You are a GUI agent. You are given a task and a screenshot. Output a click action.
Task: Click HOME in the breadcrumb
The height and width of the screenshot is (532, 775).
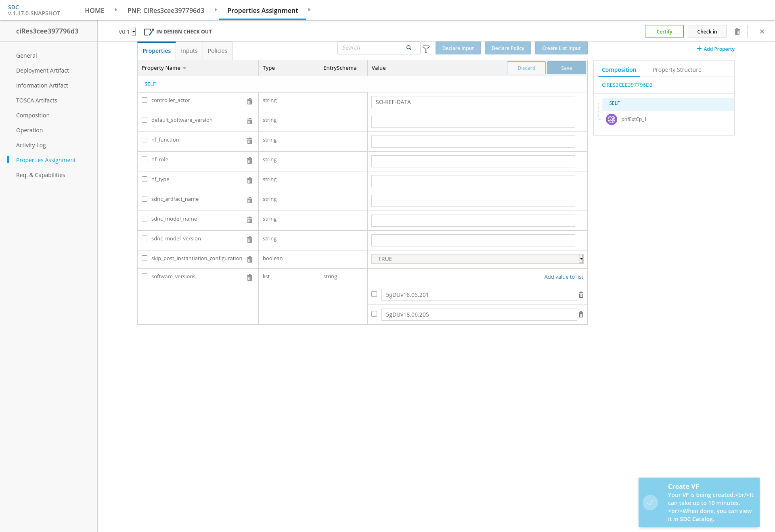94,10
